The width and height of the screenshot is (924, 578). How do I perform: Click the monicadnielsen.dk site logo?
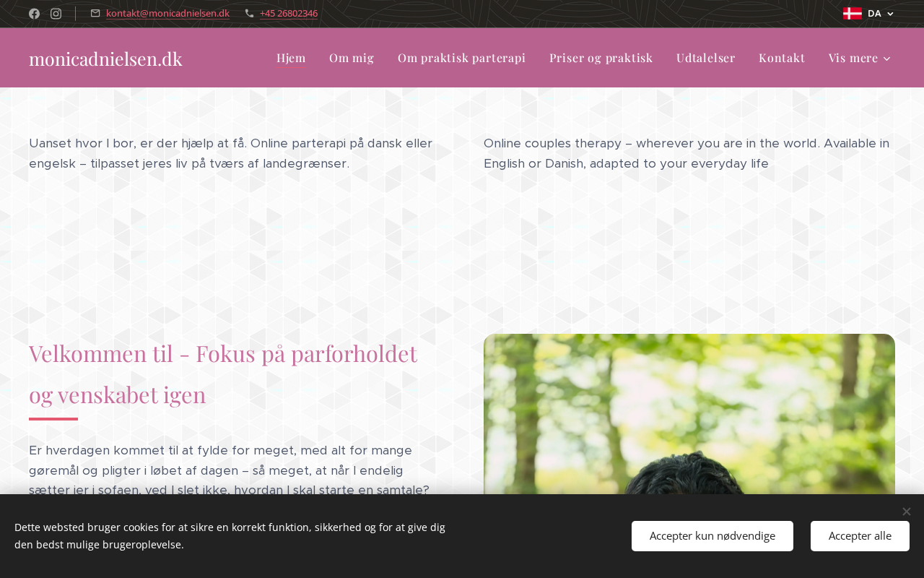point(105,59)
